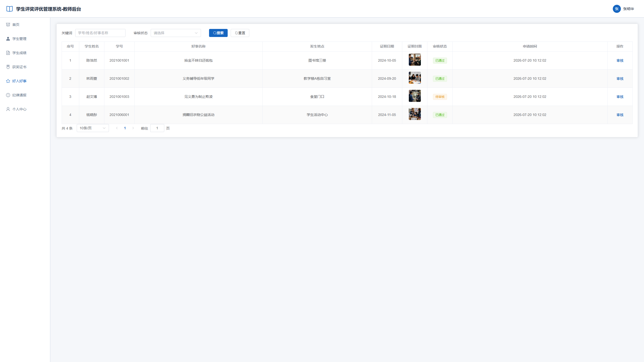The height and width of the screenshot is (362, 644).
Task: Expand the 审核状态 dropdown
Action: point(176,33)
